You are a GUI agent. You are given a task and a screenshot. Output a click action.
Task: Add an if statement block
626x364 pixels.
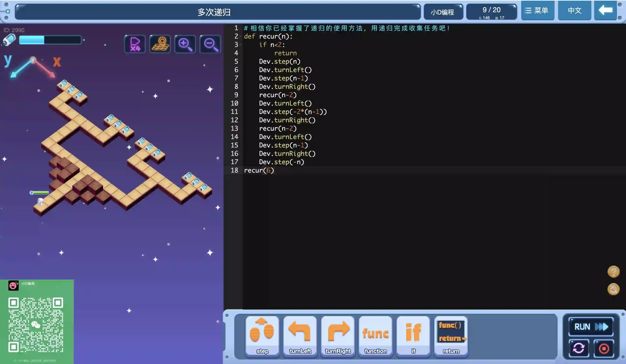413,335
